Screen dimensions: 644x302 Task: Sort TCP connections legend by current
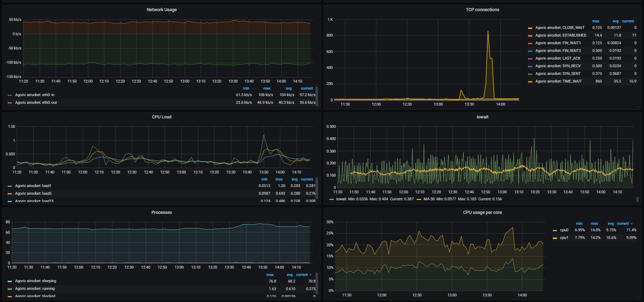[x=628, y=21]
